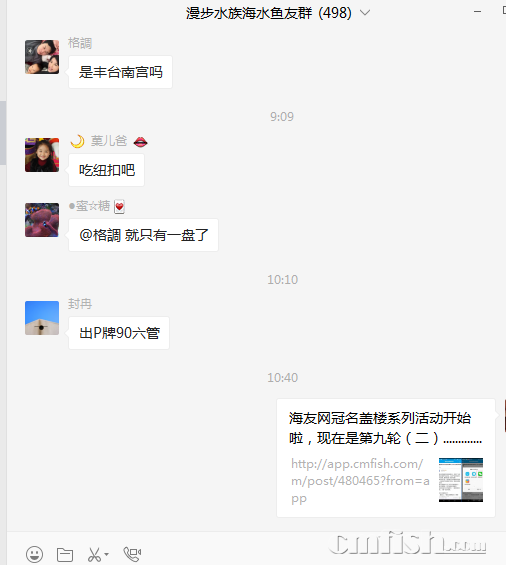The image size is (506, 565).
Task: Expand the group chat info chevron
Action: click(x=365, y=13)
